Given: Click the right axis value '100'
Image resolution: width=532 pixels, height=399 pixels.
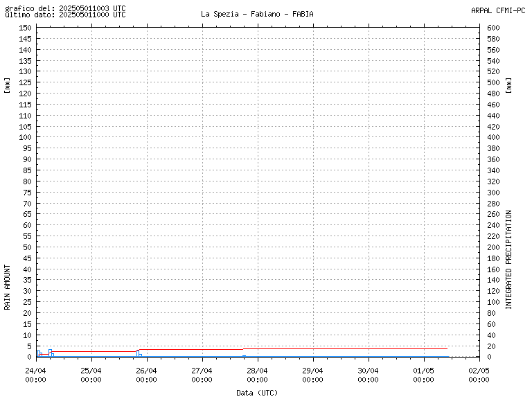Looking at the screenshot, I should [493, 302].
